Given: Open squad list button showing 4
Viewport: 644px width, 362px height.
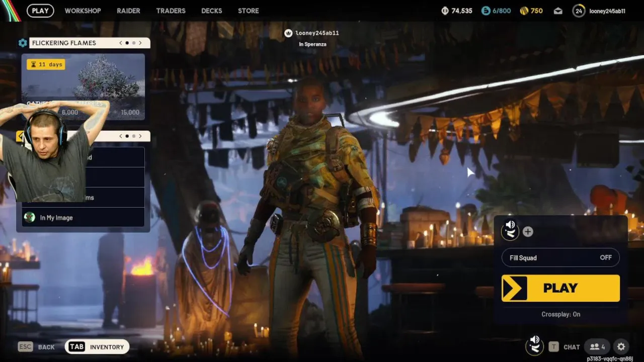Looking at the screenshot, I should pos(597,347).
